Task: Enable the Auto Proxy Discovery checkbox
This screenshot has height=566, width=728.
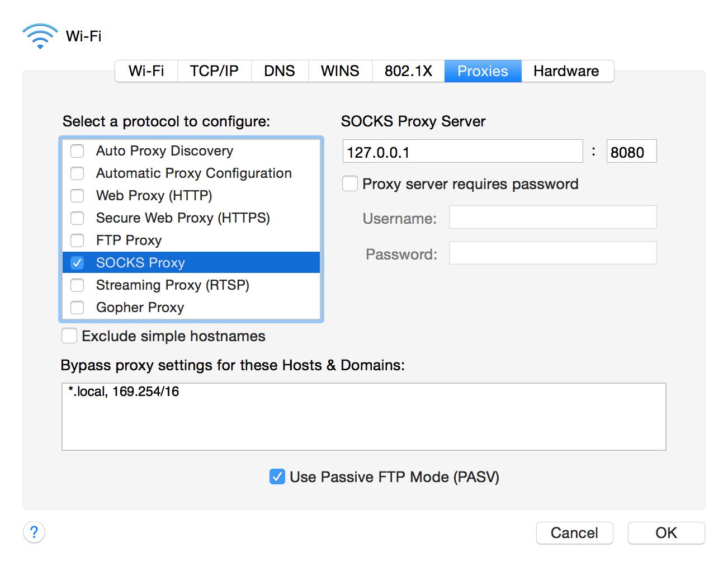Action: [x=77, y=151]
